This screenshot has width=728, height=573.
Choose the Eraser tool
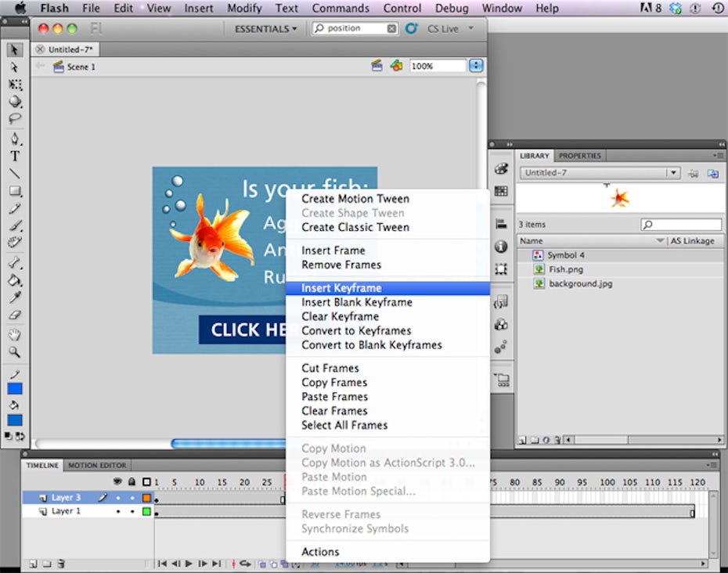point(15,315)
